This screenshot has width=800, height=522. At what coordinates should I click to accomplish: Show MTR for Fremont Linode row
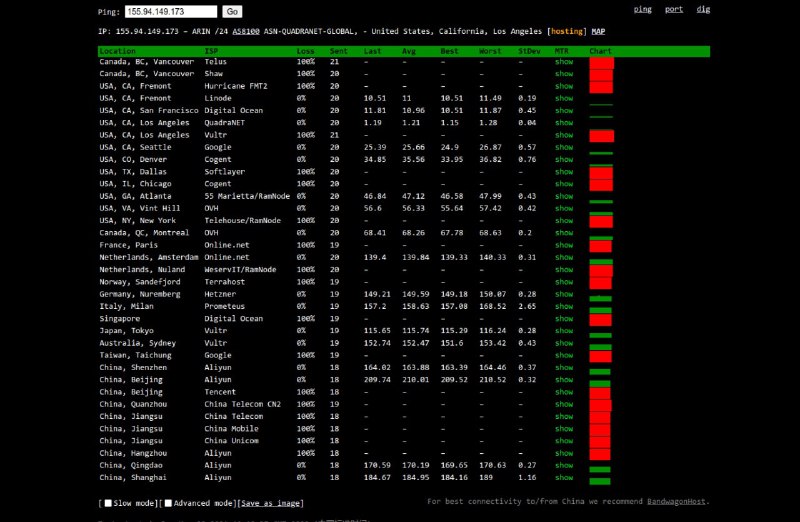(x=564, y=98)
